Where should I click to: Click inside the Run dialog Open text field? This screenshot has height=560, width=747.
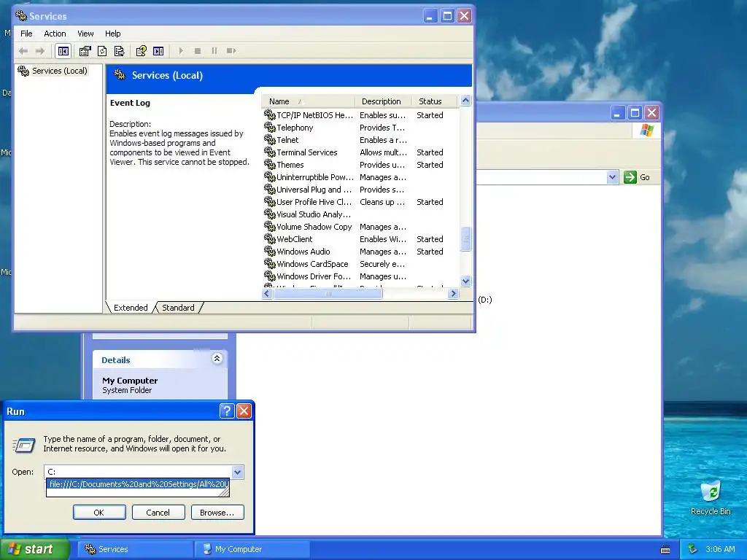click(x=138, y=472)
